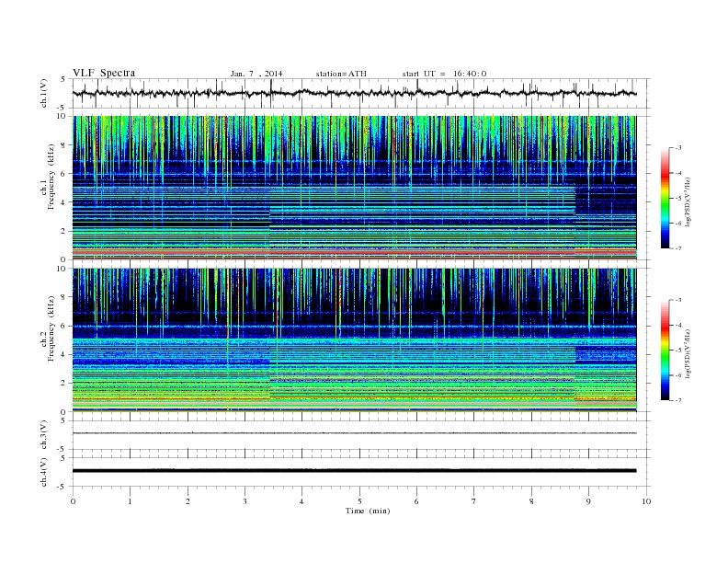The image size is (728, 563).
Task: Click inside the ch.2 spectrogram panel
Action: pos(354,339)
